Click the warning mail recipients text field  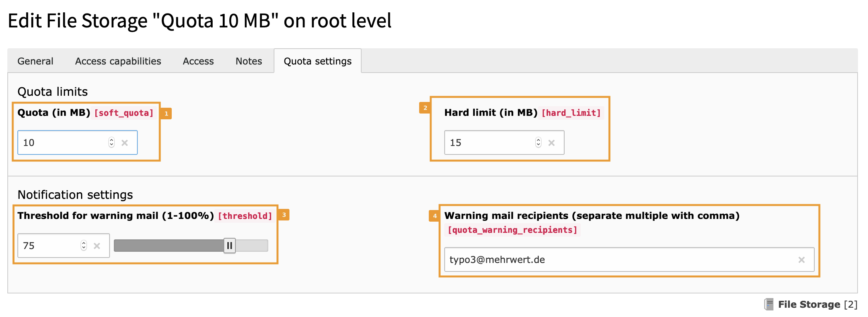[x=618, y=260]
